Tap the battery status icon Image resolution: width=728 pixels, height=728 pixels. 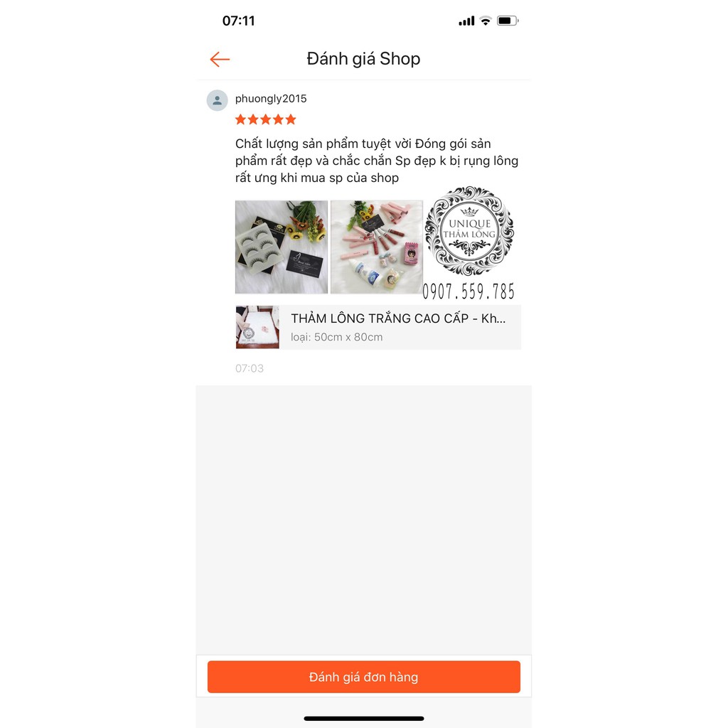508,21
